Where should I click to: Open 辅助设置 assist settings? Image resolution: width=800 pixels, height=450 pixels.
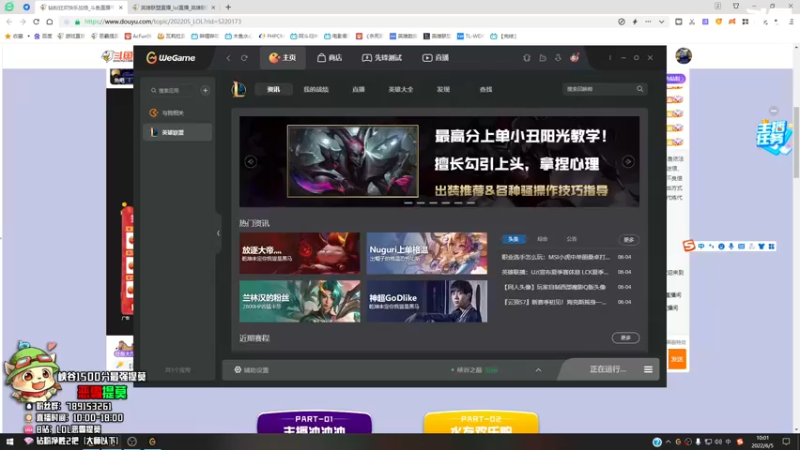tap(252, 370)
